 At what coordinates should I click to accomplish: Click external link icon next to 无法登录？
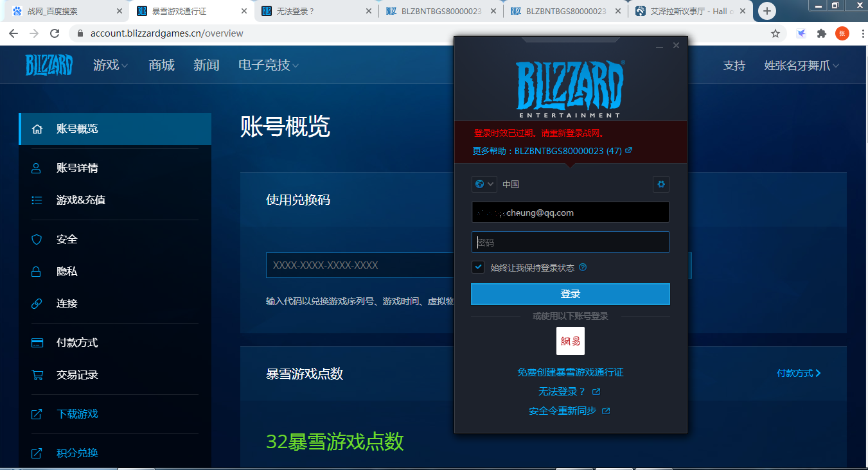[x=596, y=392]
